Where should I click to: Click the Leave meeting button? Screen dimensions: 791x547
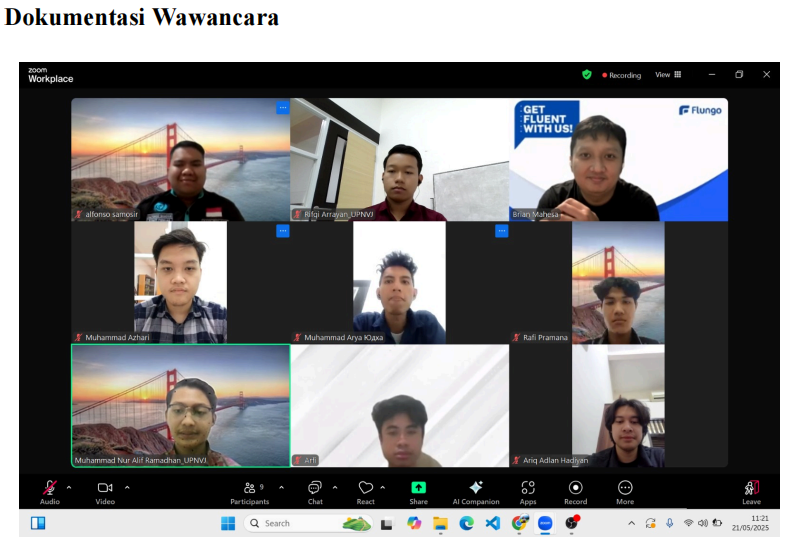751,488
